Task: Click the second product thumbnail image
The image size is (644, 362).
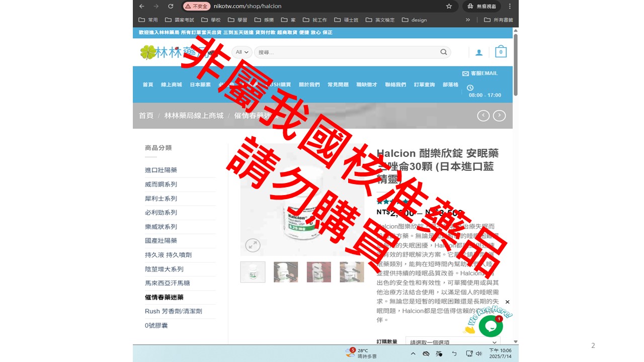Action: [286, 272]
